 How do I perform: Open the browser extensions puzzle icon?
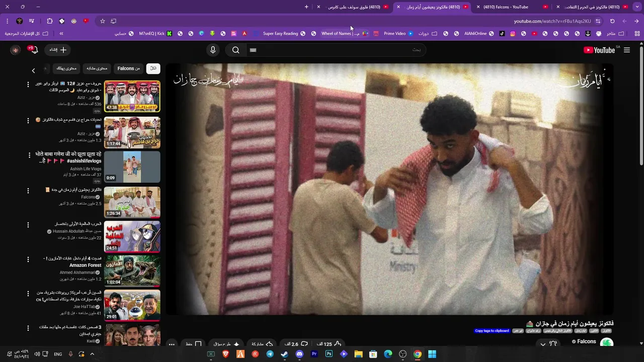pos(49,21)
